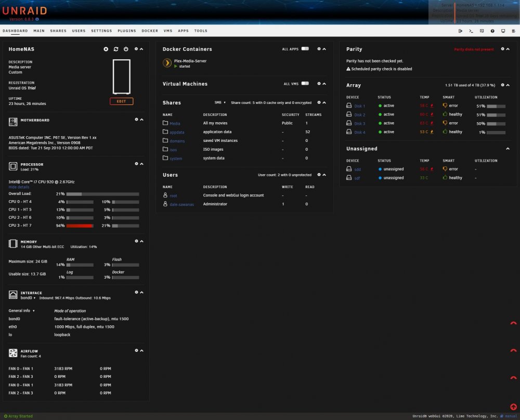
Task: Open the Shares panel settings gear
Action: coord(319,102)
